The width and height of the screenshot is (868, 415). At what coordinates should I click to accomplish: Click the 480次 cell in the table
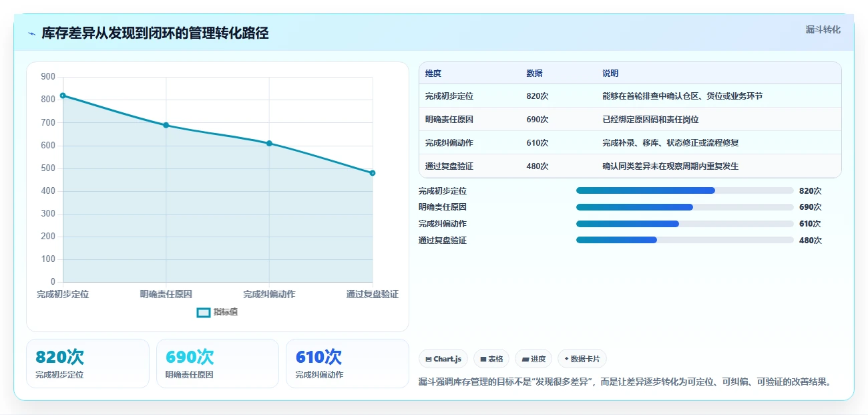click(537, 166)
